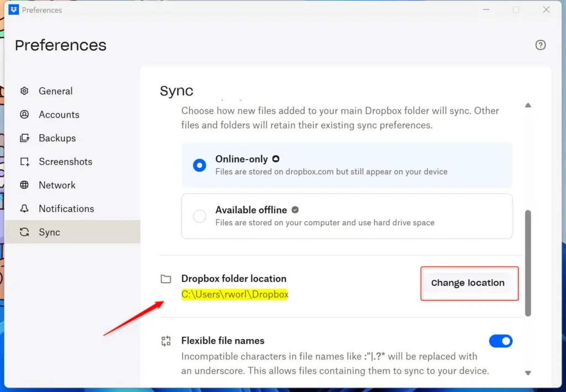Click the Accounts person icon

(24, 114)
